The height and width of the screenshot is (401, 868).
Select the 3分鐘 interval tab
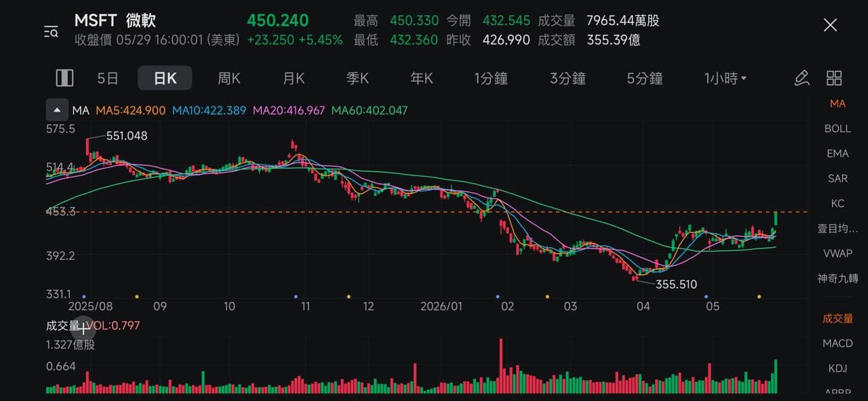click(568, 79)
